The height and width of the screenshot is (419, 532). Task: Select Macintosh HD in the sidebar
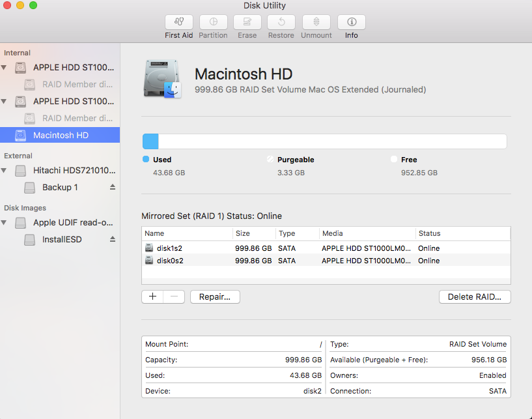click(61, 136)
